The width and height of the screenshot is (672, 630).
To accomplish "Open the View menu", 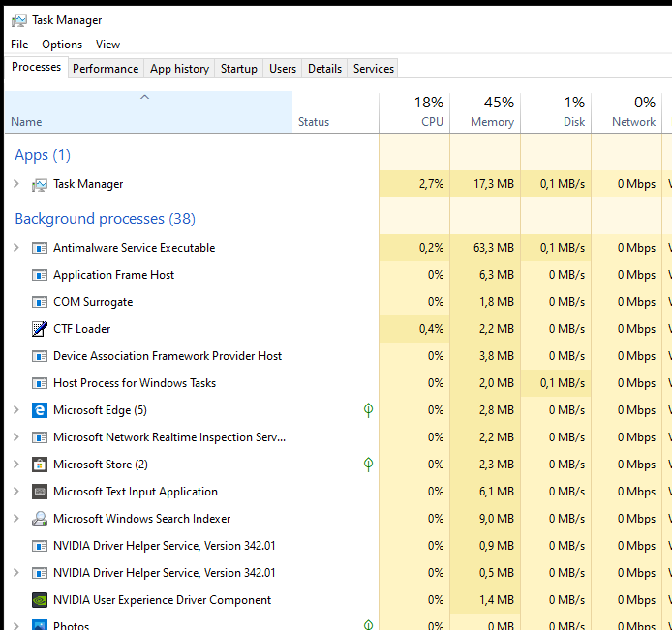I will coord(107,45).
